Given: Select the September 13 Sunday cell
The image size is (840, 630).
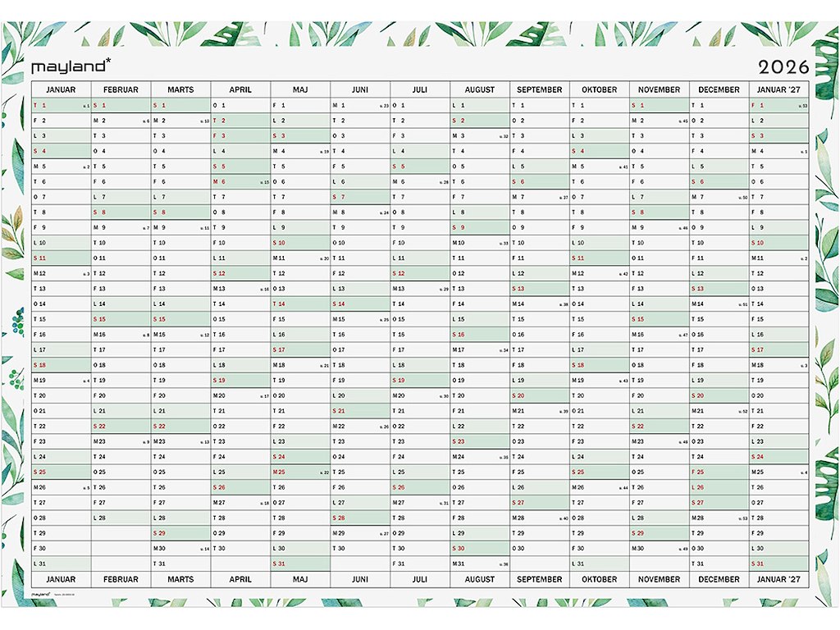Looking at the screenshot, I should coord(540,289).
